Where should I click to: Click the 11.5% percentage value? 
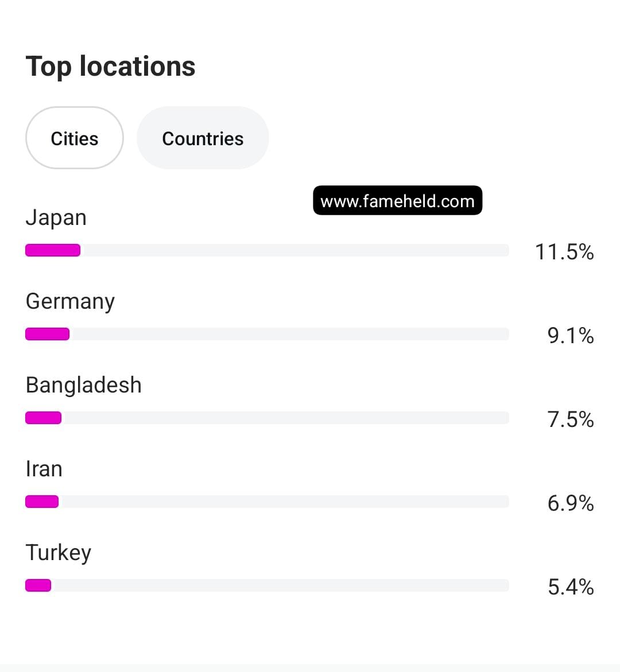[564, 252]
